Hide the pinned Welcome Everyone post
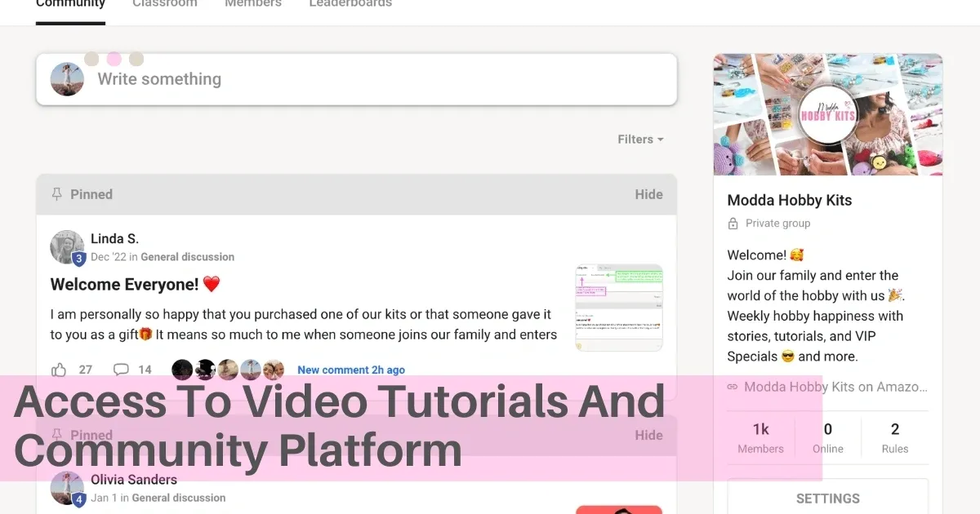The width and height of the screenshot is (980, 514). coord(649,194)
